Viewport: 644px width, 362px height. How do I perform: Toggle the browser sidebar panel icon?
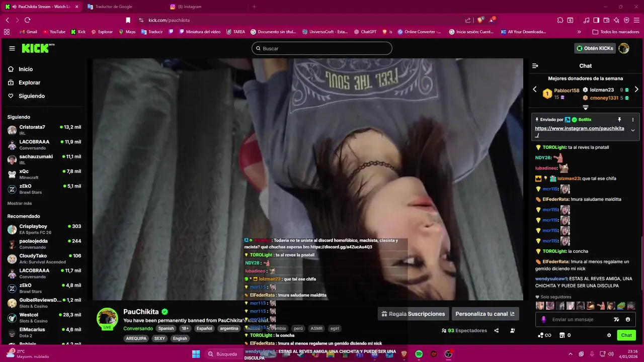click(x=596, y=20)
